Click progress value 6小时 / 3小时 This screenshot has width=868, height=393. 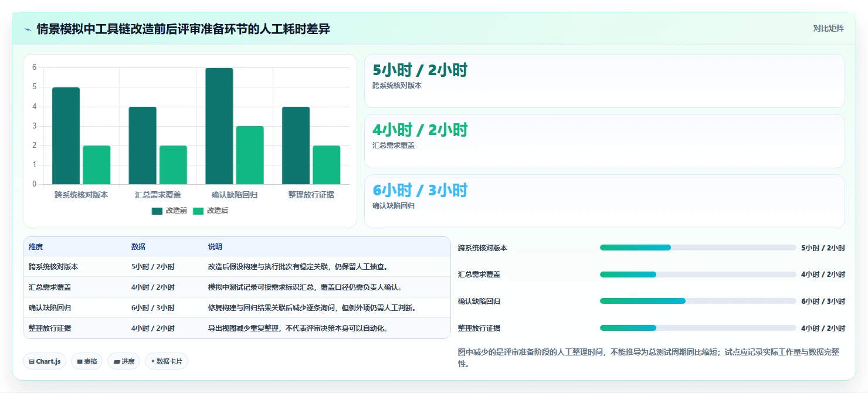823,301
